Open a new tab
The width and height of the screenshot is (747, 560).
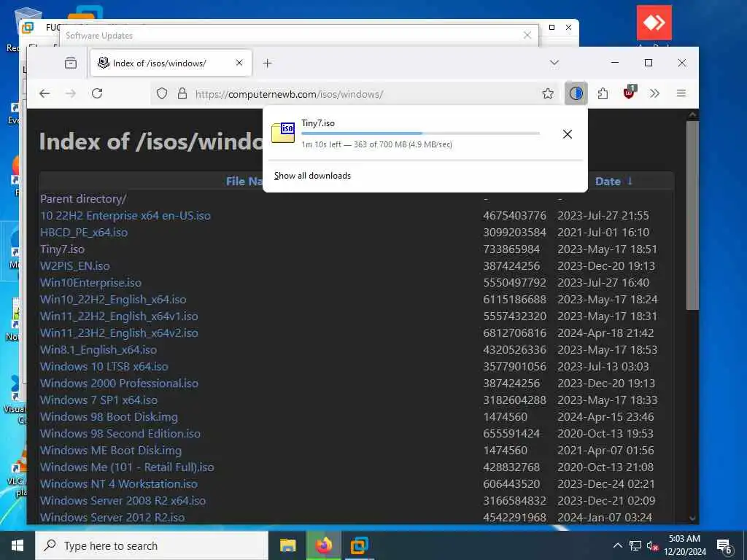pyautogui.click(x=267, y=63)
